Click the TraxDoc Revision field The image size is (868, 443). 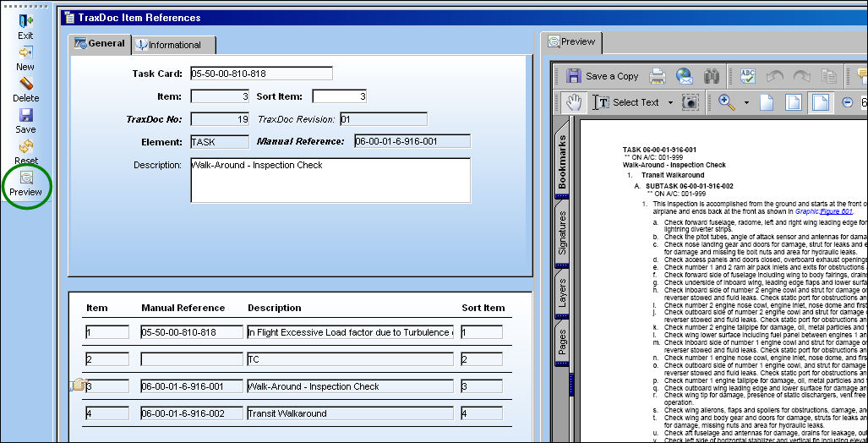click(384, 119)
